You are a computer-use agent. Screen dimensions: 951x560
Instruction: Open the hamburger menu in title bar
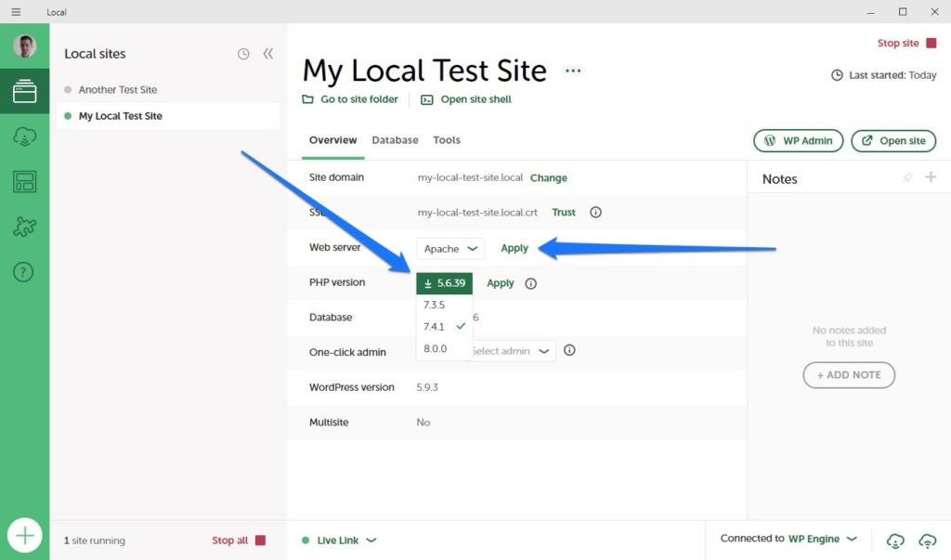[x=16, y=12]
